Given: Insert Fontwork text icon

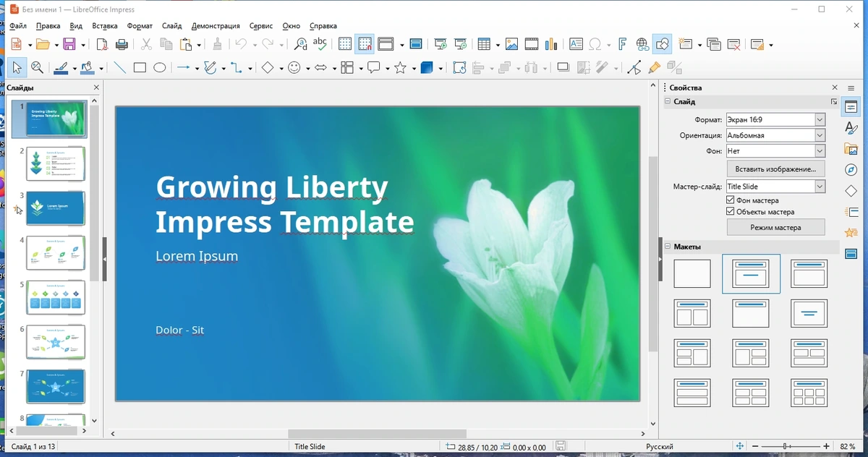Looking at the screenshot, I should (x=622, y=44).
